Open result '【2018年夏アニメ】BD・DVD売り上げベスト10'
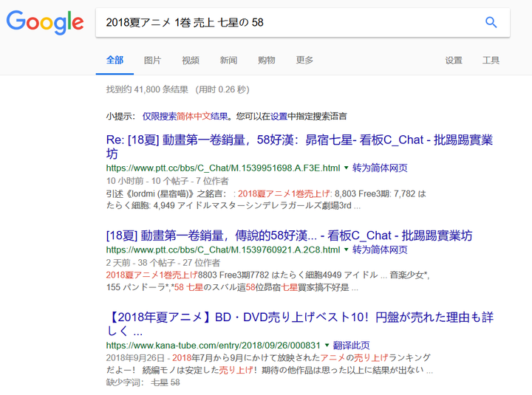Image resolution: width=532 pixels, height=395 pixels. point(300,324)
